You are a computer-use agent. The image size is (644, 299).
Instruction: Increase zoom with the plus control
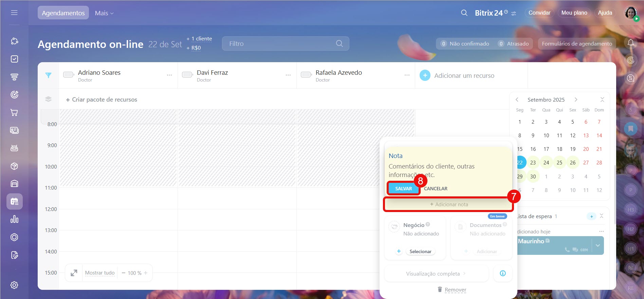coord(146,273)
